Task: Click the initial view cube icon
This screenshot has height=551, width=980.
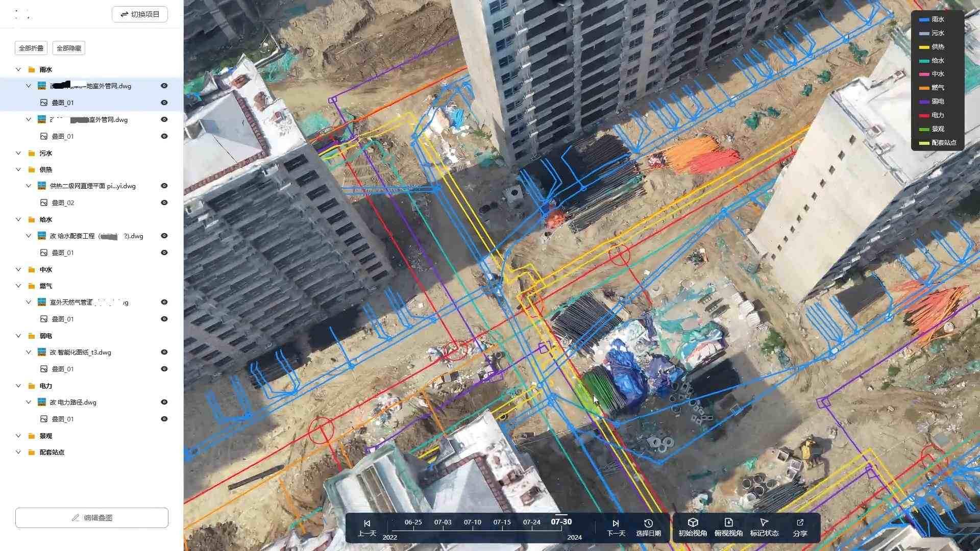Action: coord(693,522)
